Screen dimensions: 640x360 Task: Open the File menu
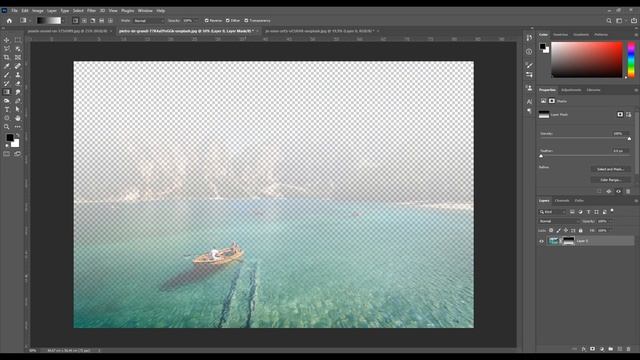pos(14,11)
